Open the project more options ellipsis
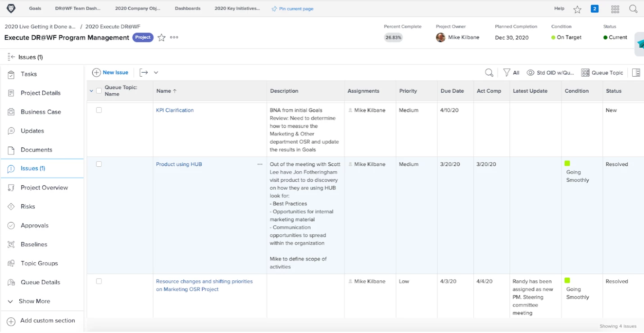This screenshot has width=644, height=333. point(174,38)
